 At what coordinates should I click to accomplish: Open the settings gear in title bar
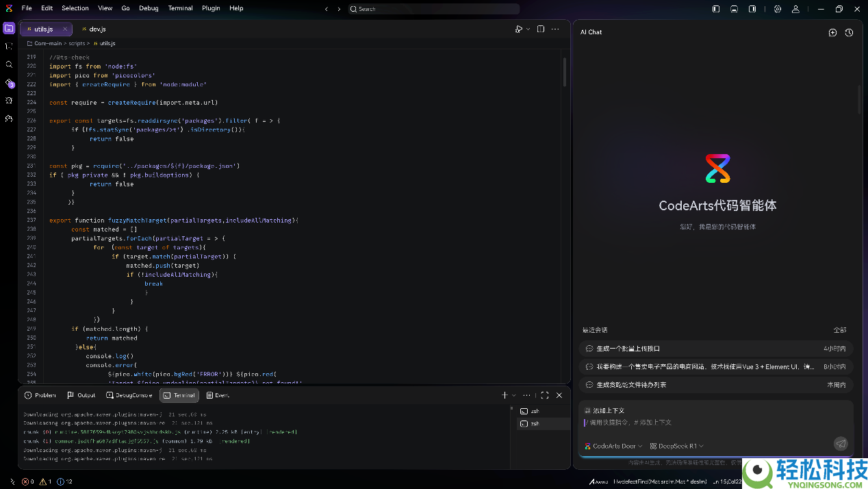tap(778, 9)
